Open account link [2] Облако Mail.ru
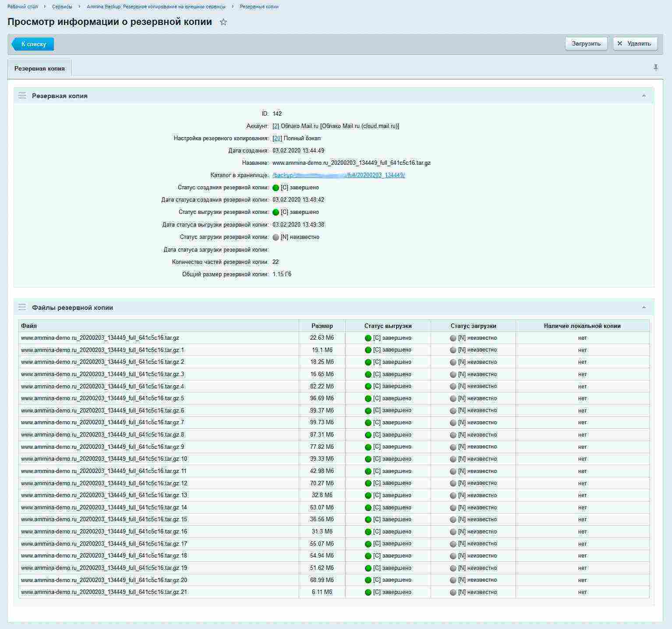The height and width of the screenshot is (629, 672). point(275,126)
